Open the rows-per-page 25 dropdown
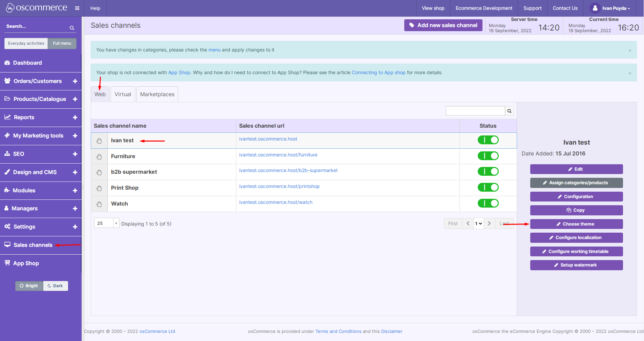This screenshot has width=644, height=341. [x=107, y=223]
